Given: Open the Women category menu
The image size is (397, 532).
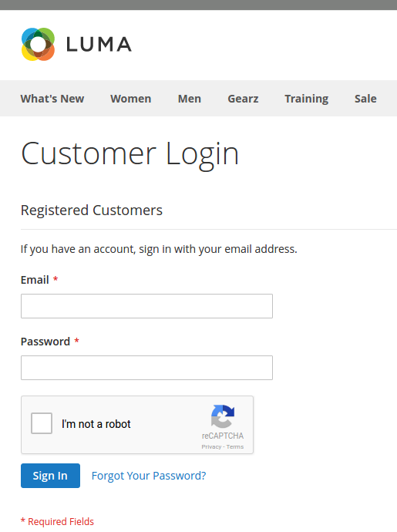Looking at the screenshot, I should click(130, 99).
